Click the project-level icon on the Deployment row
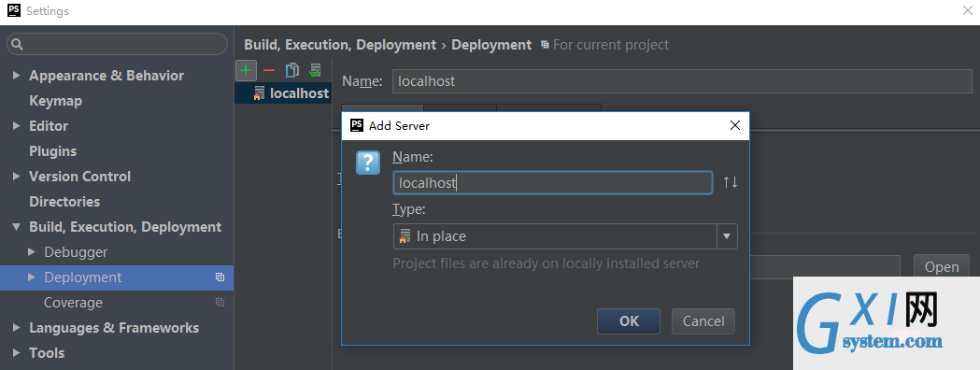This screenshot has height=370, width=980. click(x=220, y=277)
